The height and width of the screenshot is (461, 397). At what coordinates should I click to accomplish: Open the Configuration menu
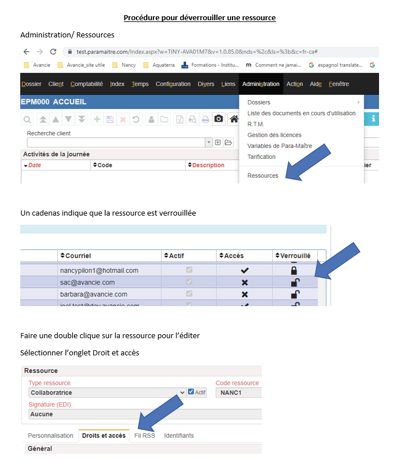[x=173, y=84]
